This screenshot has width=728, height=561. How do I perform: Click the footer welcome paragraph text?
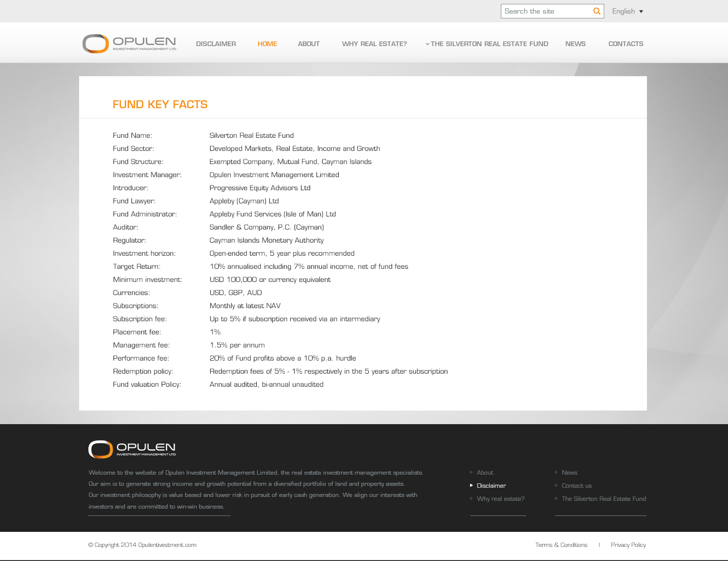point(256,490)
